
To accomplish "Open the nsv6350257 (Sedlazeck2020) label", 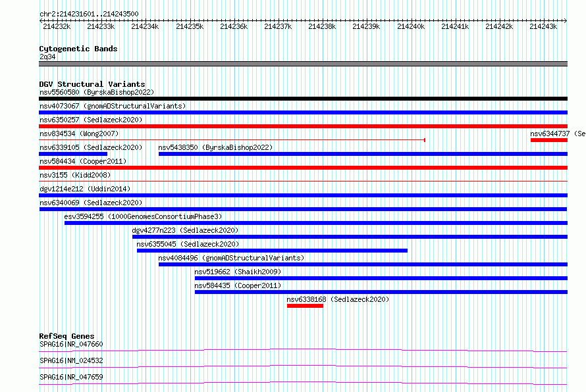I will tap(91, 120).
